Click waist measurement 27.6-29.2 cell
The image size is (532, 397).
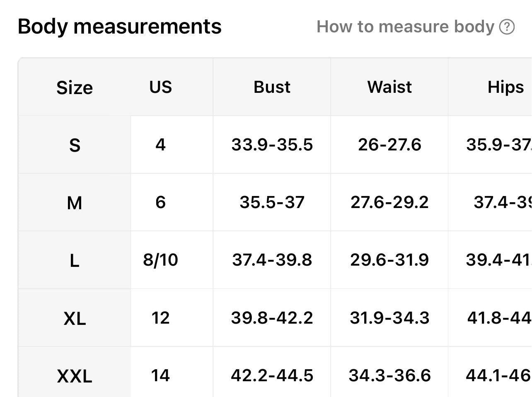[389, 202]
